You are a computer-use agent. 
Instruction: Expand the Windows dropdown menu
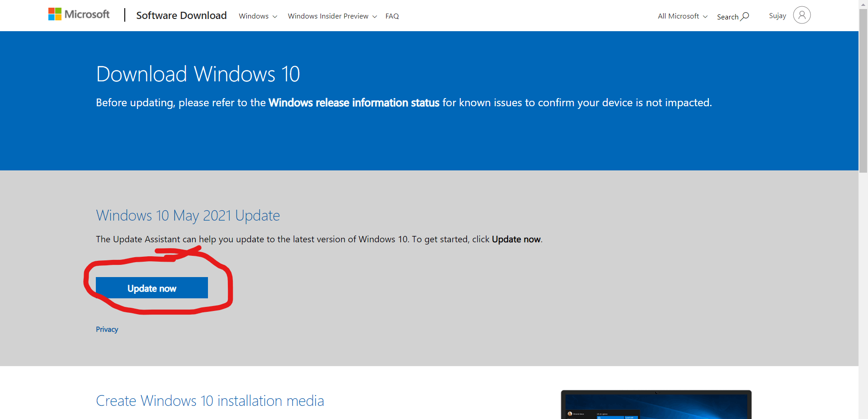pos(258,16)
